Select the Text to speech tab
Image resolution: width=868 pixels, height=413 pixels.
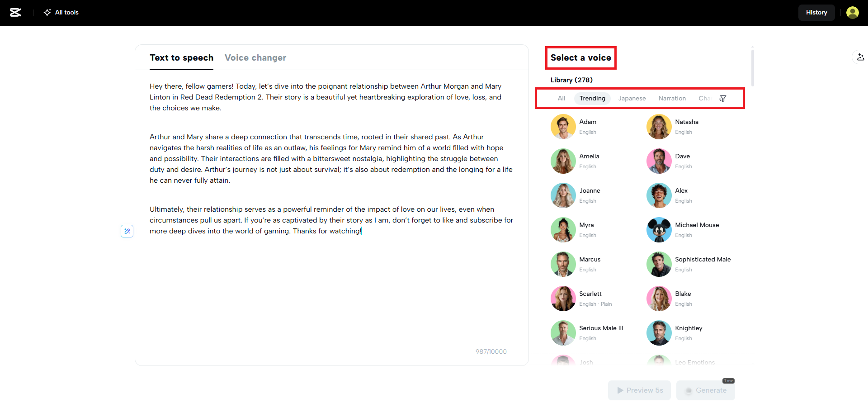coord(181,58)
